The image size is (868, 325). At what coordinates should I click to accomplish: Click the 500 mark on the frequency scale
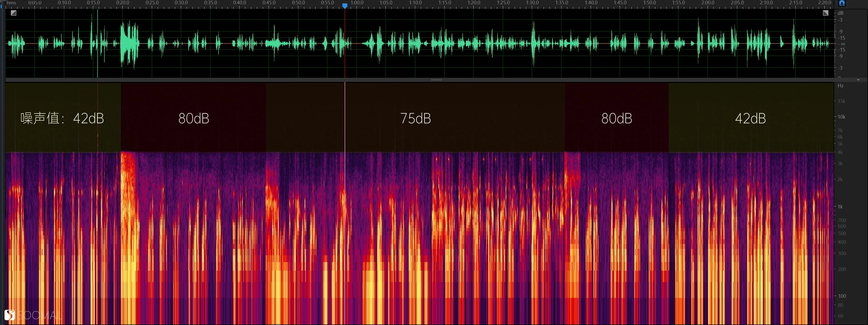point(842,233)
